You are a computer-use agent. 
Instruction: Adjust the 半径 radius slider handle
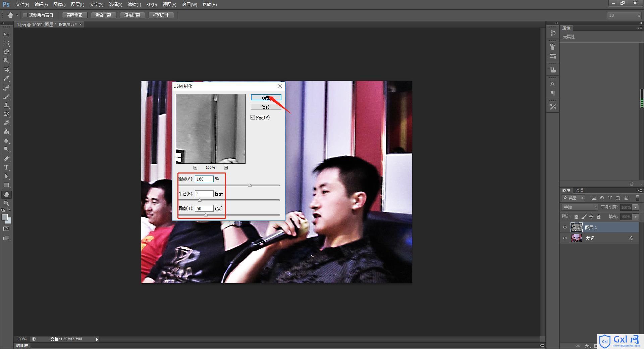pos(200,200)
